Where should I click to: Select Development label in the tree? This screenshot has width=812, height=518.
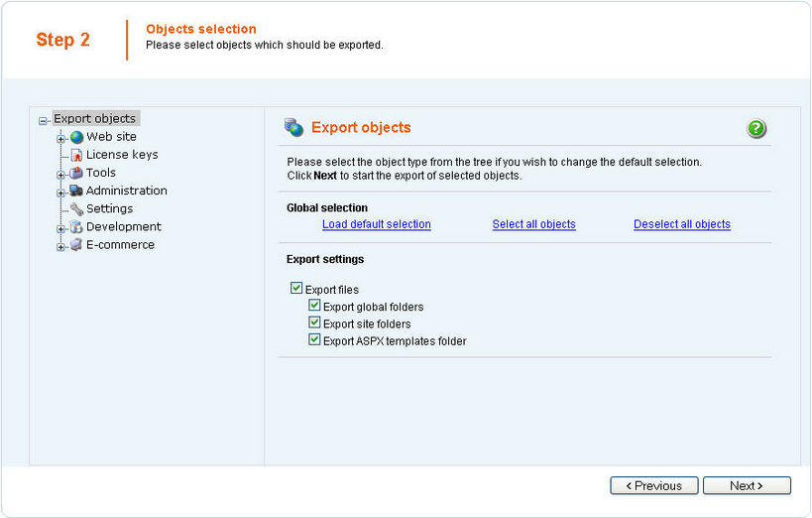click(124, 226)
